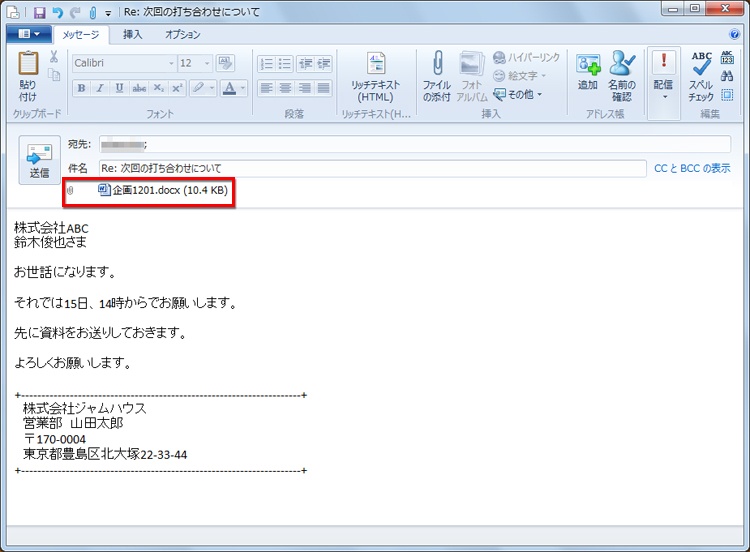The width and height of the screenshot is (750, 552).
Task: Click the Find binoculars icon
Action: click(727, 76)
